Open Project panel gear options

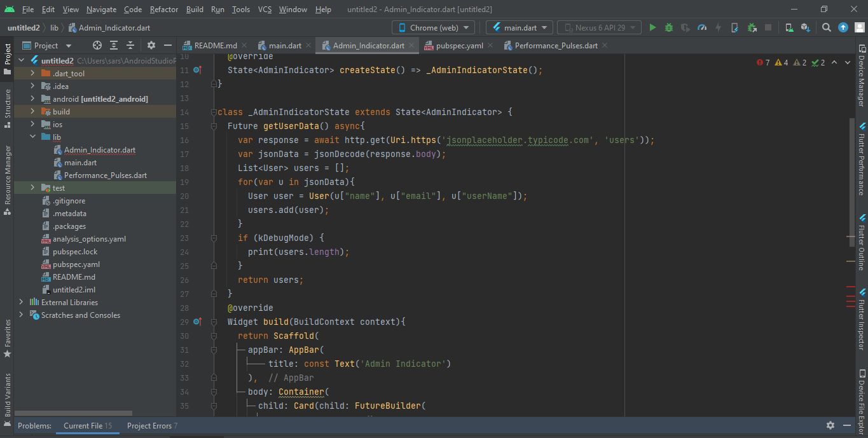[151, 45]
